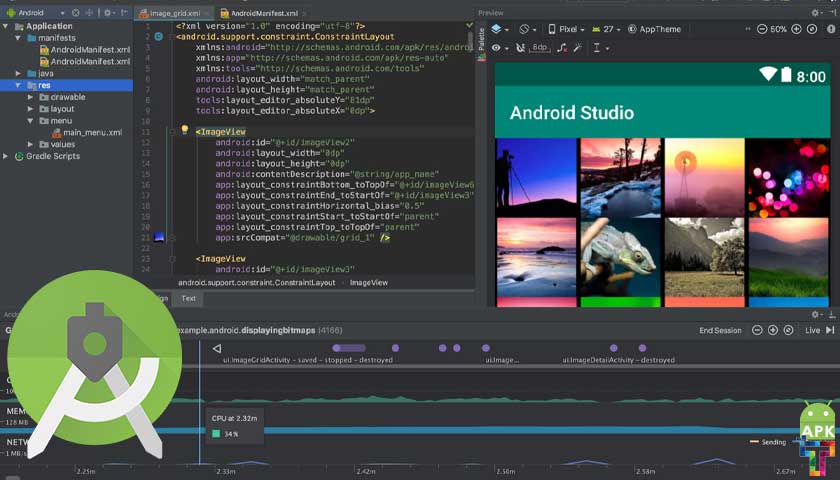Open the orientation for preview menu

(x=527, y=29)
